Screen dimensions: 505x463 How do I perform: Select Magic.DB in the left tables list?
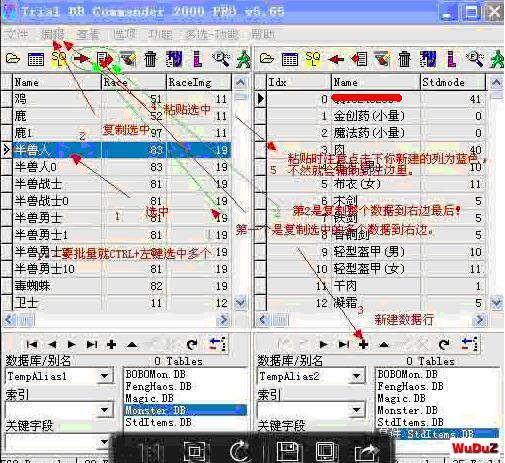[150, 398]
